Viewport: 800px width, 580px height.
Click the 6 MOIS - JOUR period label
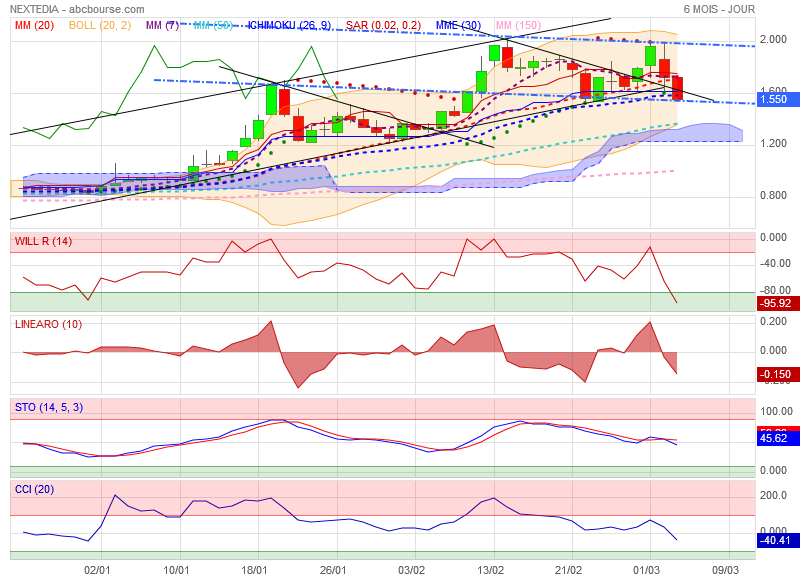719,9
